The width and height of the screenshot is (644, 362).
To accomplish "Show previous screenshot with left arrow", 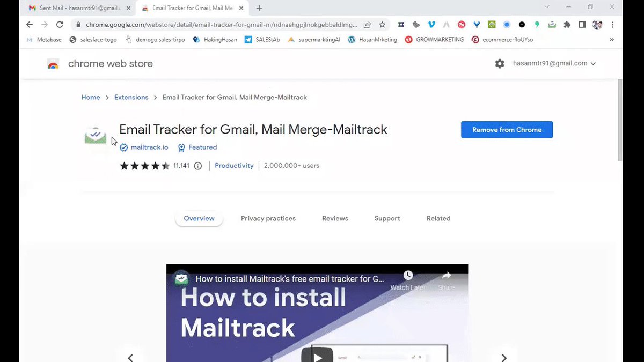I will click(130, 358).
